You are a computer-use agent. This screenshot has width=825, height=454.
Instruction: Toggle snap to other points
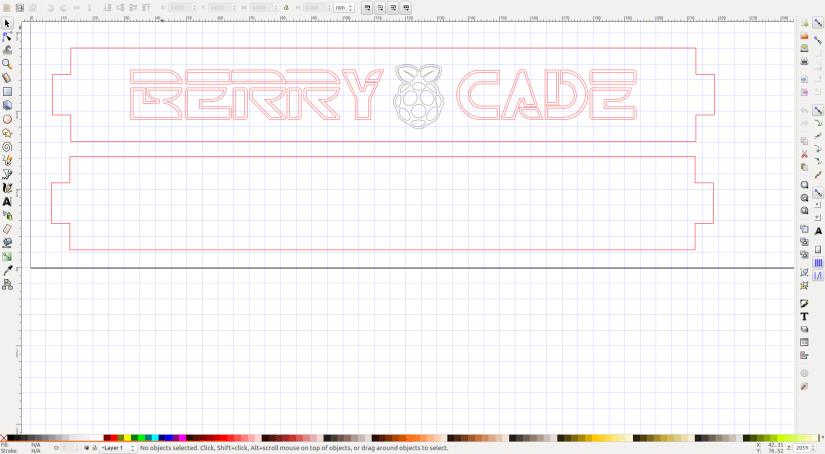818,193
